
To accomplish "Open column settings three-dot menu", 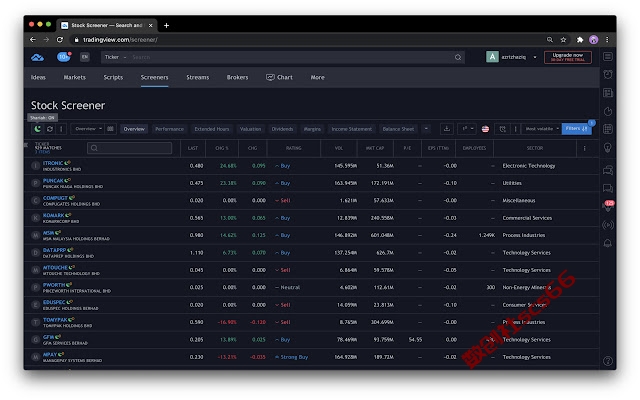I will [x=584, y=148].
